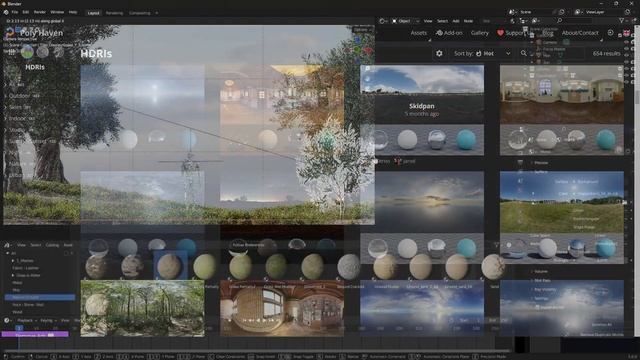The image size is (640, 360).
Task: Open the node editor View menu
Action: pyautogui.click(x=428, y=21)
